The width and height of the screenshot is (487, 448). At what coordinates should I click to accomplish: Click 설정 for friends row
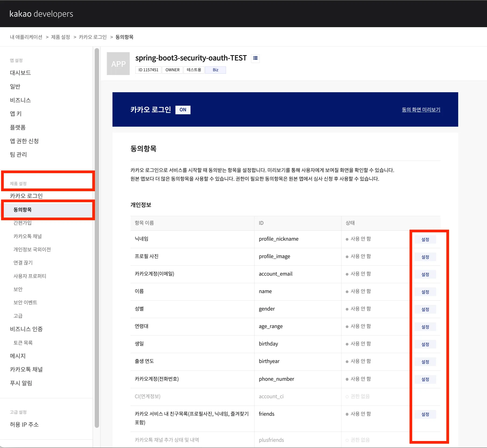tap(425, 414)
